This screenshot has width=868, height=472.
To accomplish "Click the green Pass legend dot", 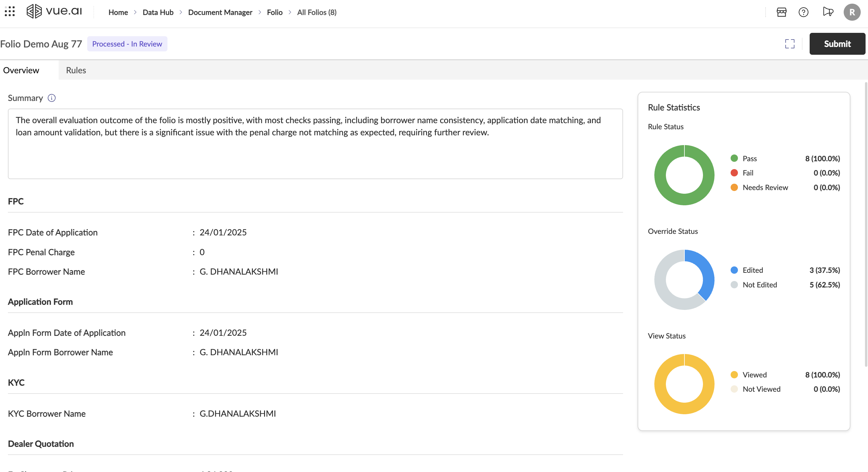I will point(734,158).
